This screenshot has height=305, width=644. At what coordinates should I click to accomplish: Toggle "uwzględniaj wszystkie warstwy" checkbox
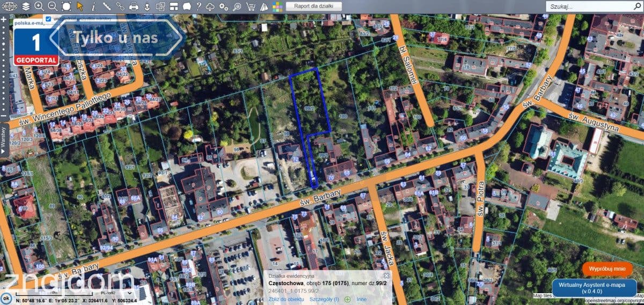(49, 19)
